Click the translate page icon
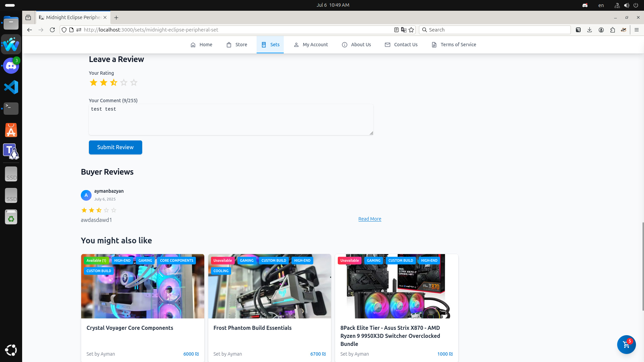The height and width of the screenshot is (362, 644). coord(404,30)
